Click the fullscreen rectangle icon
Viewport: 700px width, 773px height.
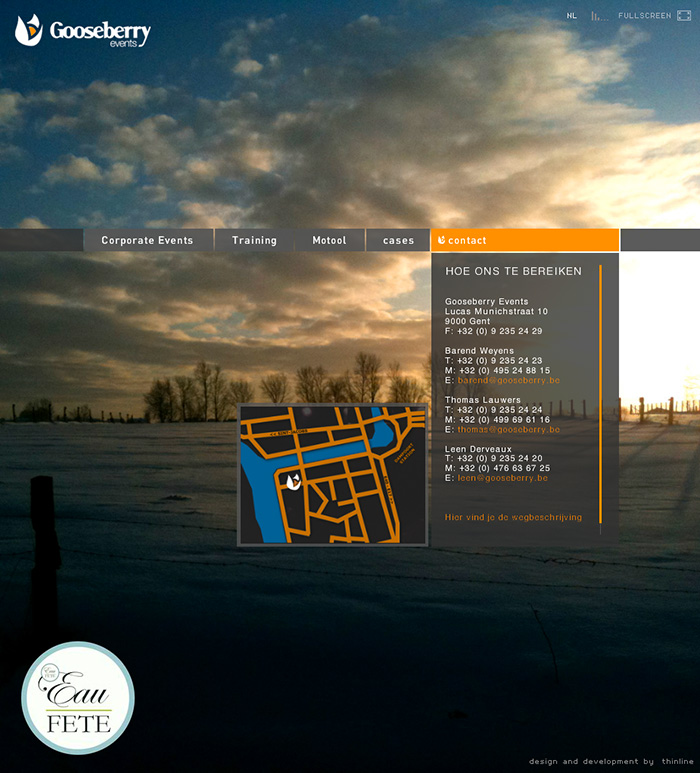684,16
